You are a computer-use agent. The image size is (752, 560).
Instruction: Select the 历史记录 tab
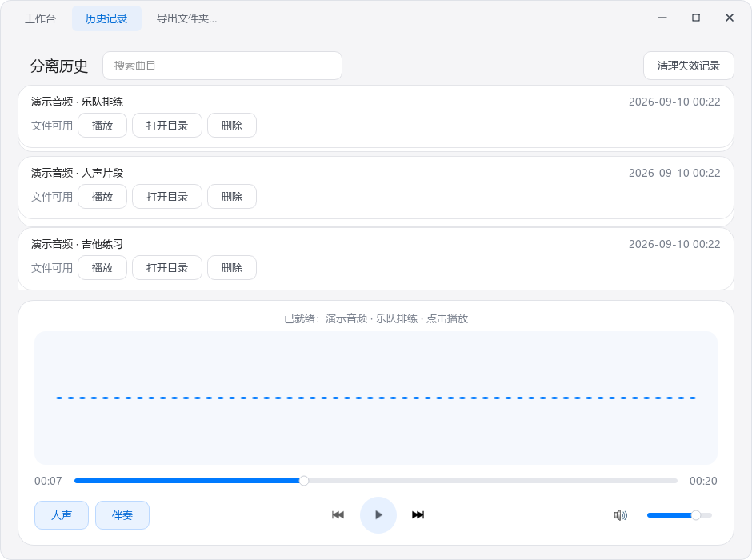click(x=106, y=18)
